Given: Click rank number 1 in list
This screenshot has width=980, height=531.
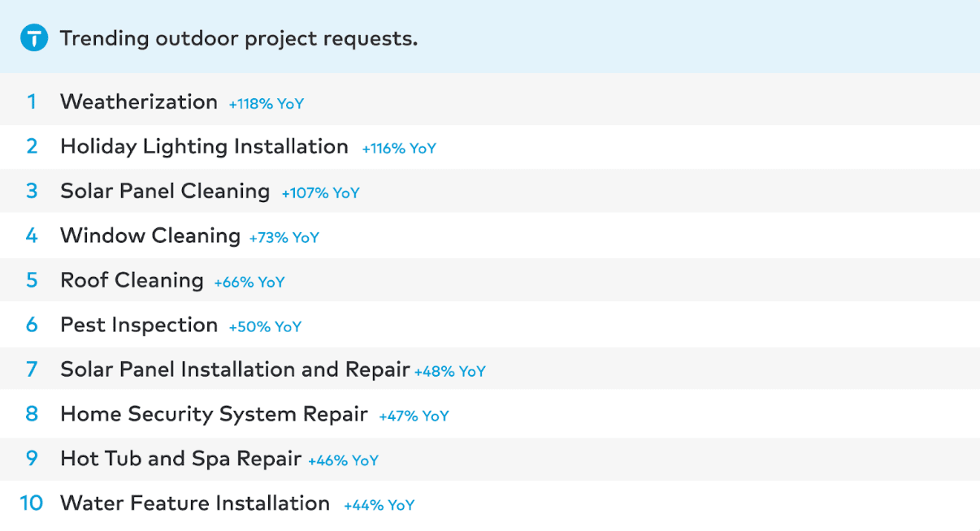Looking at the screenshot, I should [x=32, y=102].
